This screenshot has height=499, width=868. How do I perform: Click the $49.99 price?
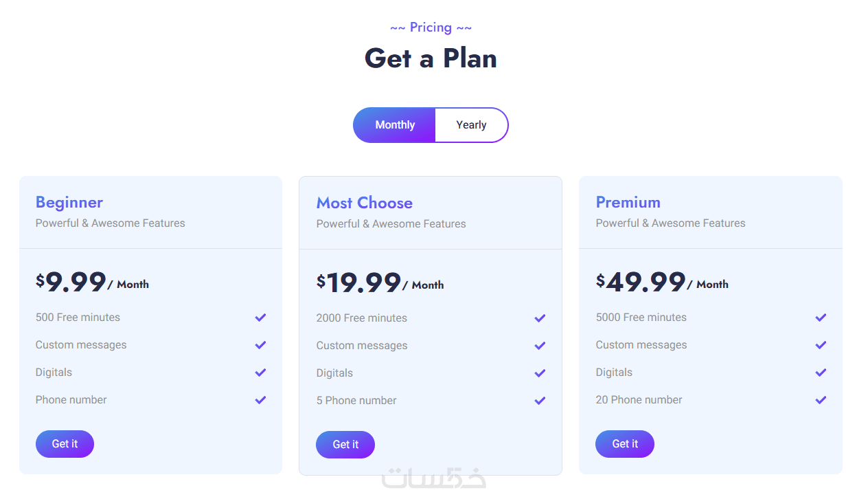(x=641, y=282)
